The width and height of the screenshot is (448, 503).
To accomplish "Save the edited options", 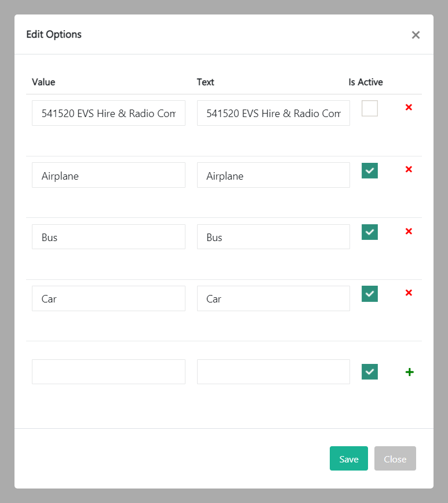I will 348,458.
